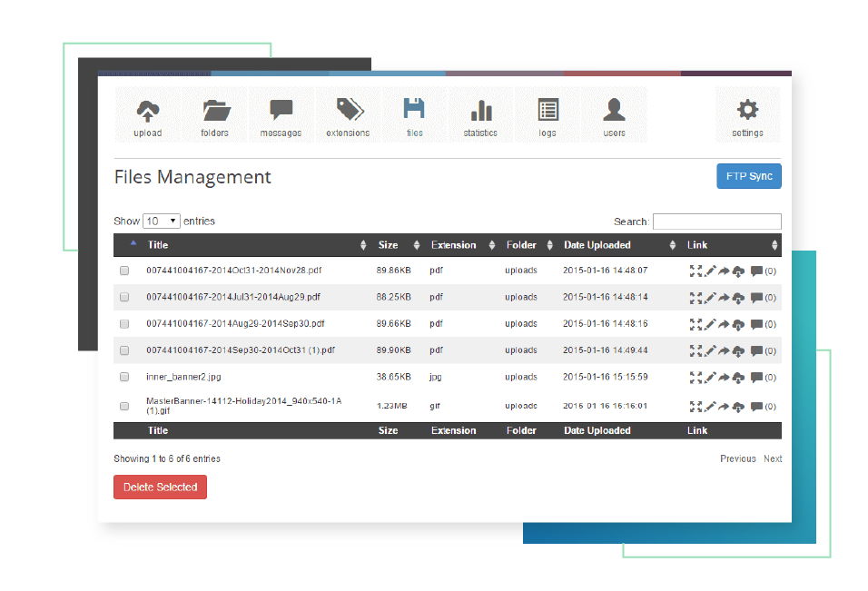This screenshot has width=868, height=591.
Task: Sort by Date Uploaded column header
Action: pos(597,245)
